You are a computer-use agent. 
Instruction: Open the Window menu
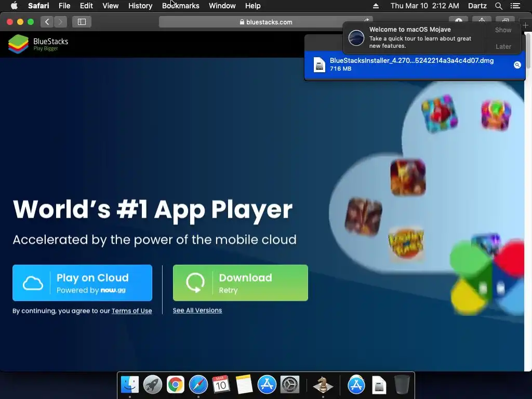tap(222, 6)
